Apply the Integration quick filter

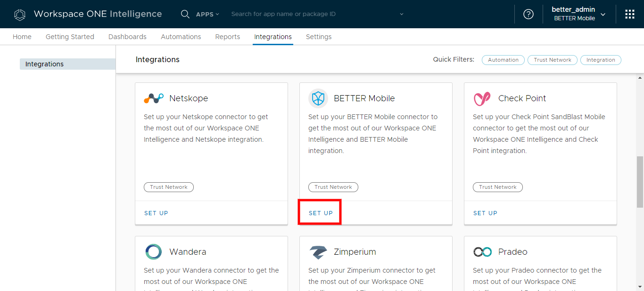601,60
